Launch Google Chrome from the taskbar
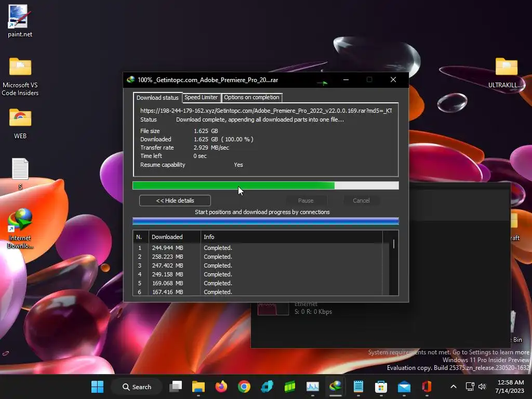 [244, 387]
